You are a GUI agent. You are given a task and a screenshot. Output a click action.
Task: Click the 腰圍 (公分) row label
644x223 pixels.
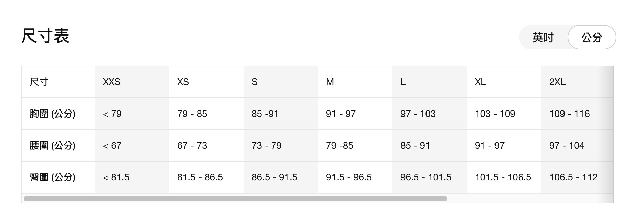52,146
